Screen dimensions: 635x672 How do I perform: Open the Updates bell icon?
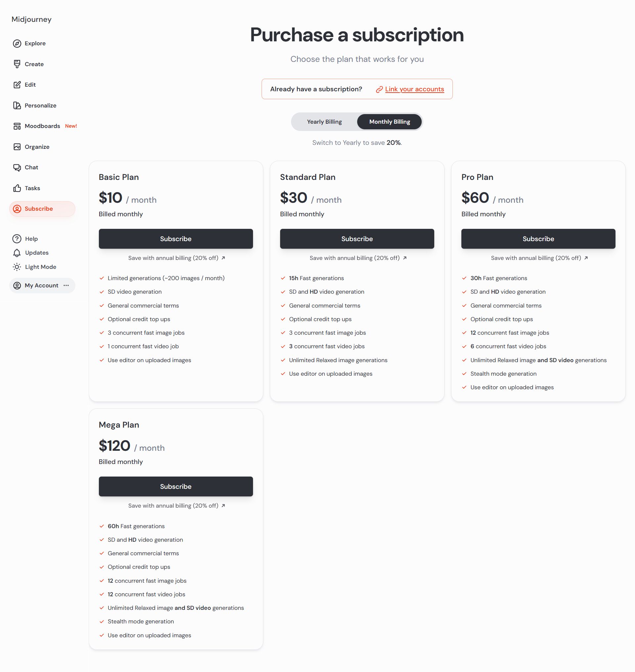[x=17, y=253]
